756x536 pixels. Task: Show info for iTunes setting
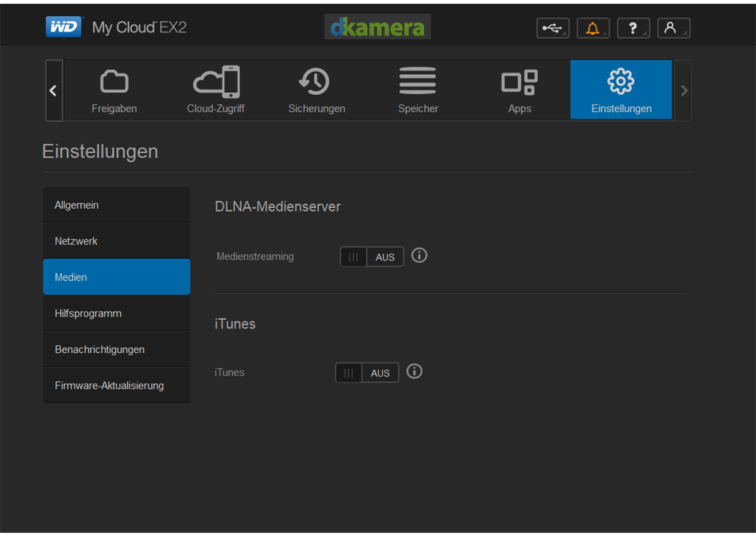click(415, 371)
